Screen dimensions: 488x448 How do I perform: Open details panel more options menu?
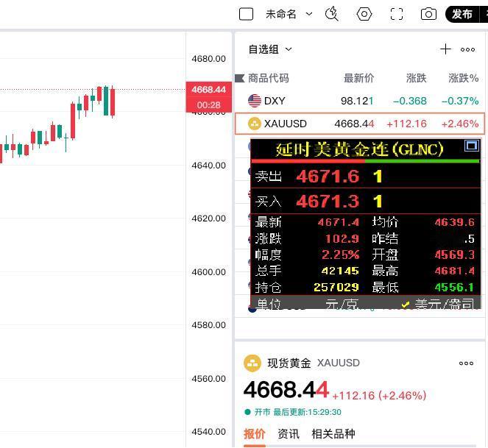click(466, 363)
